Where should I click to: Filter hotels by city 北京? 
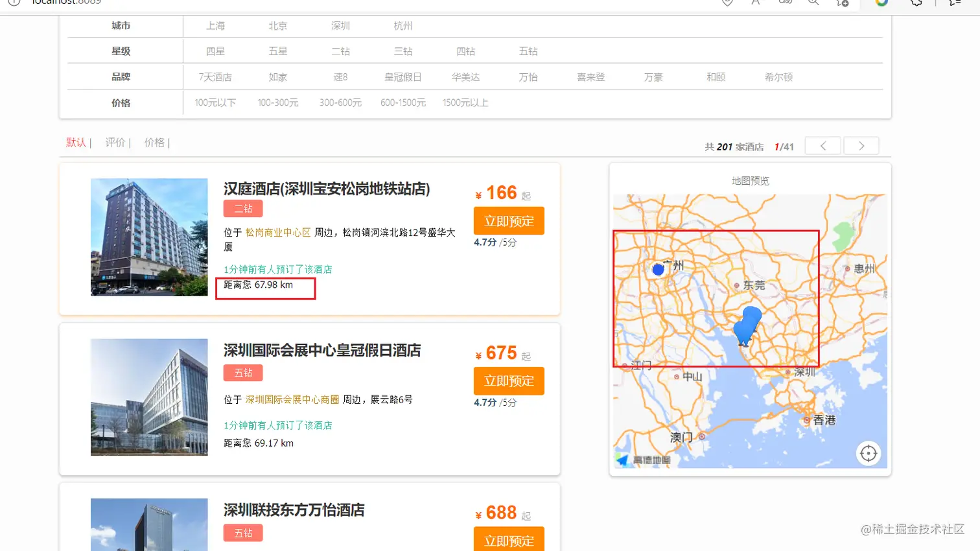tap(277, 26)
